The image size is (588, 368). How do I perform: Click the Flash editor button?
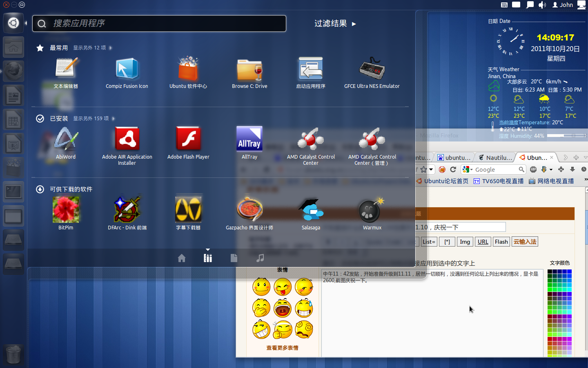tap(501, 242)
